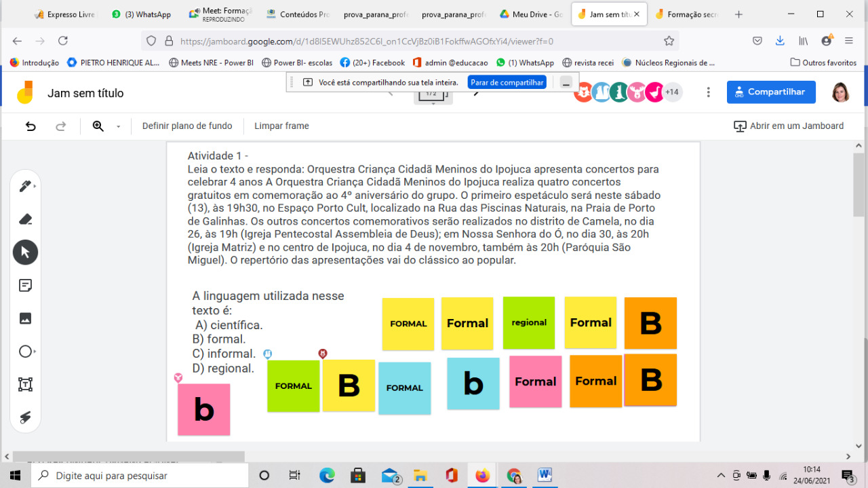Image resolution: width=868 pixels, height=488 pixels.
Task: Redo the last undone action
Action: (x=61, y=126)
